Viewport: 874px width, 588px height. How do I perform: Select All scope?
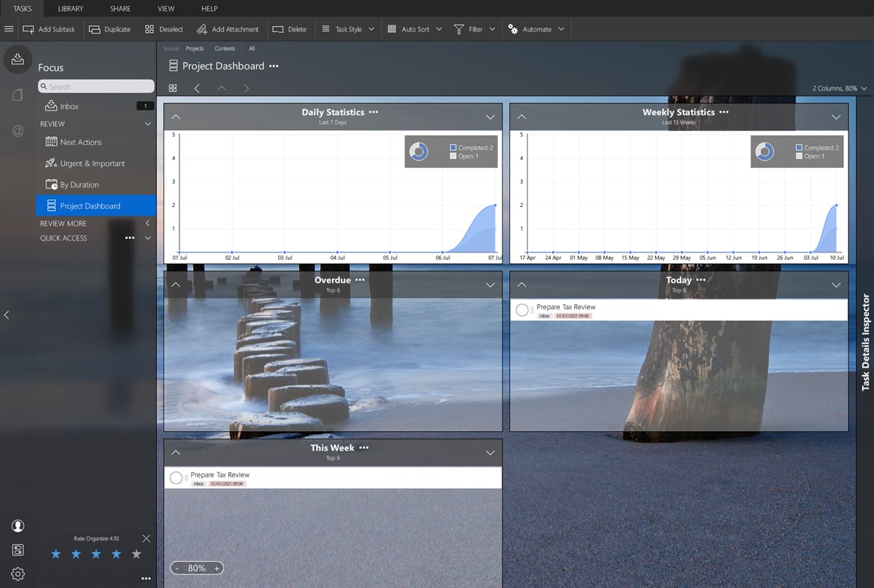(x=251, y=49)
